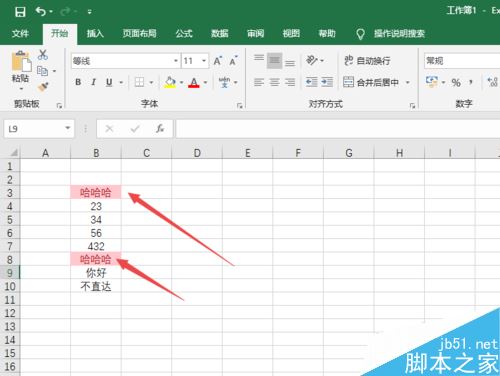
Task: Align cell text left
Action: pos(259,82)
